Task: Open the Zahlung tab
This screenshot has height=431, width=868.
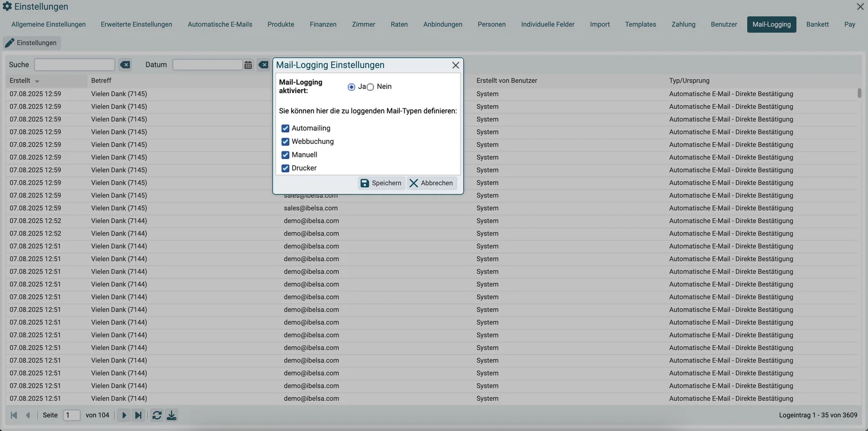Action: (x=684, y=24)
